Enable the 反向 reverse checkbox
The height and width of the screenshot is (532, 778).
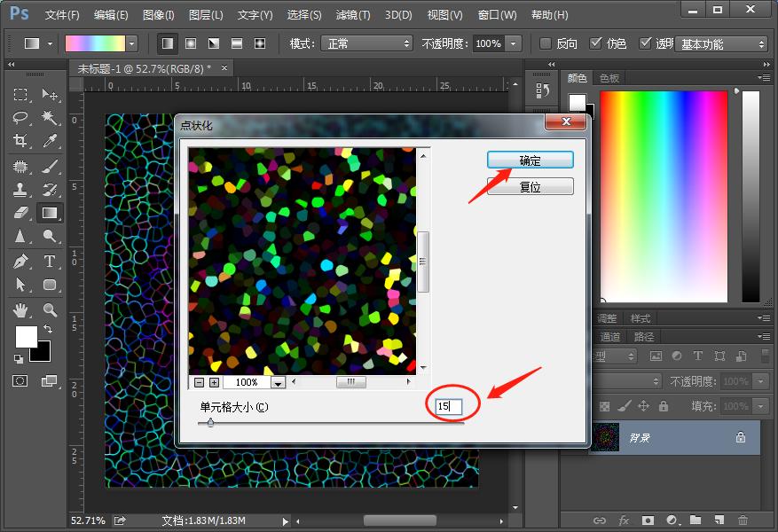(x=546, y=43)
